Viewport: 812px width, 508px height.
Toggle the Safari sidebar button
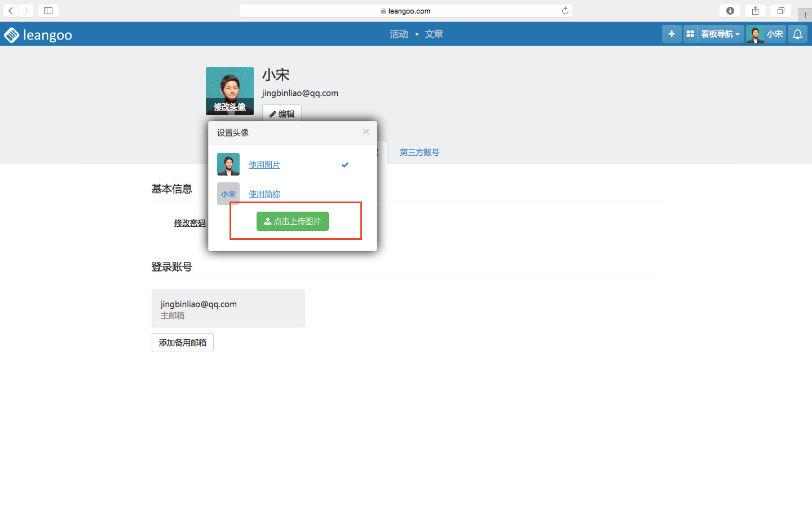pyautogui.click(x=48, y=11)
